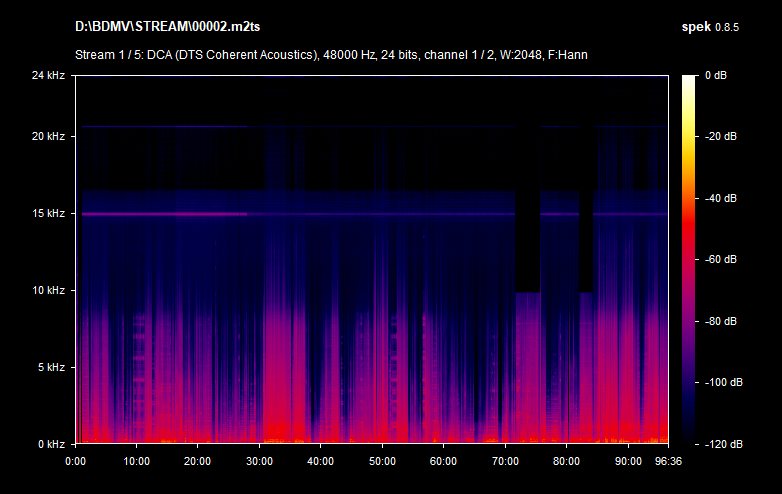Click the 80:00 time axis marker

[566, 461]
